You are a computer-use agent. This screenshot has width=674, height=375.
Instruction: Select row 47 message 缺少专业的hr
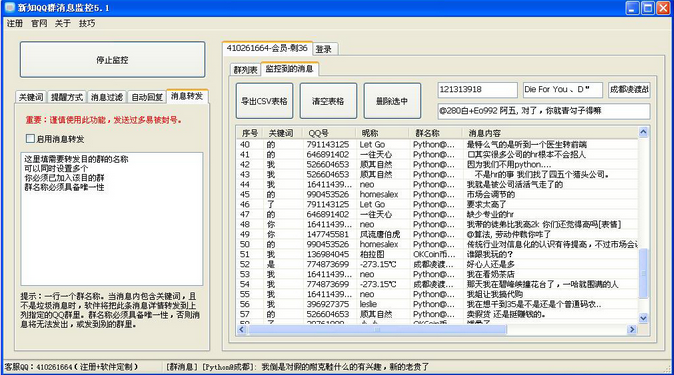coord(438,214)
